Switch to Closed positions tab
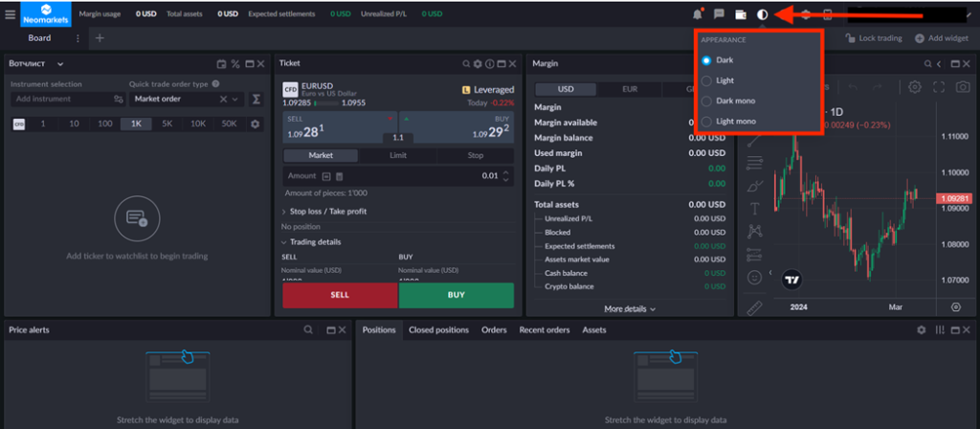Screen dimensions: 980x429 point(438,329)
